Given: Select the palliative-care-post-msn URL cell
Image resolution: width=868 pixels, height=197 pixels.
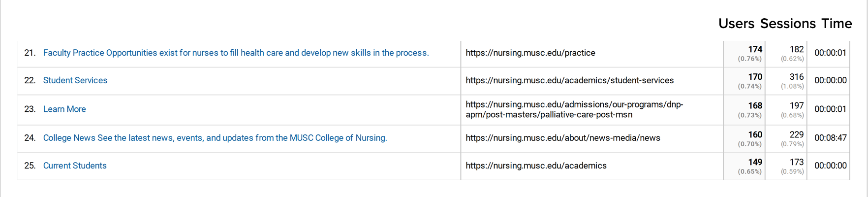Looking at the screenshot, I should pyautogui.click(x=574, y=109).
